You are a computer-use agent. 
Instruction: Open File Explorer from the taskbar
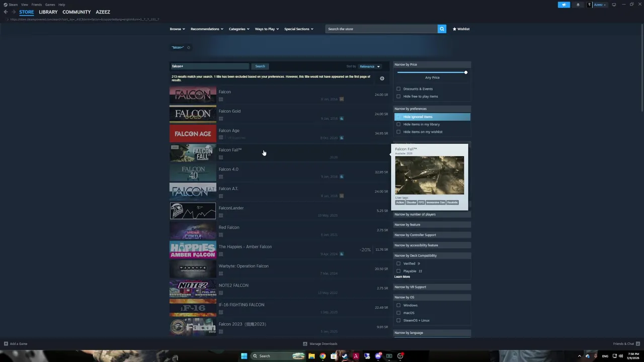311,356
